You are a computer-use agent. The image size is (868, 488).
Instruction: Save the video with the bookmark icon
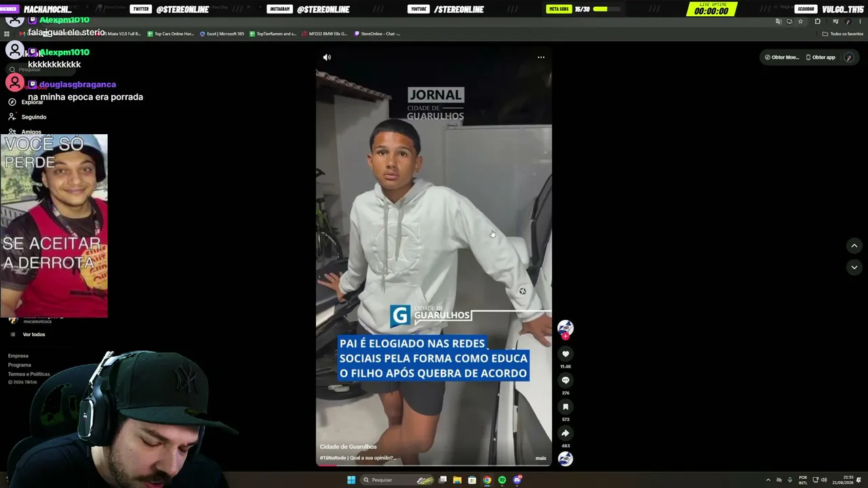(x=566, y=407)
